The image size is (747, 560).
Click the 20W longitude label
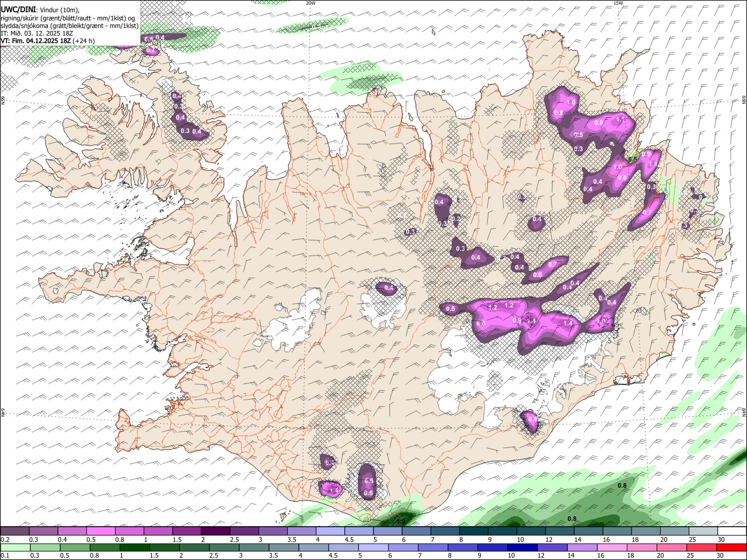tap(310, 3)
